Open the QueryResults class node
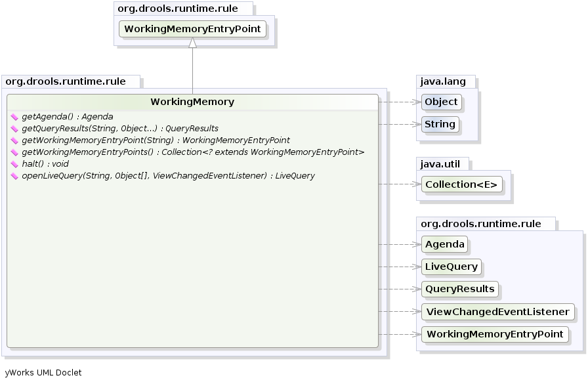This screenshot has height=384, width=588. pyautogui.click(x=459, y=289)
